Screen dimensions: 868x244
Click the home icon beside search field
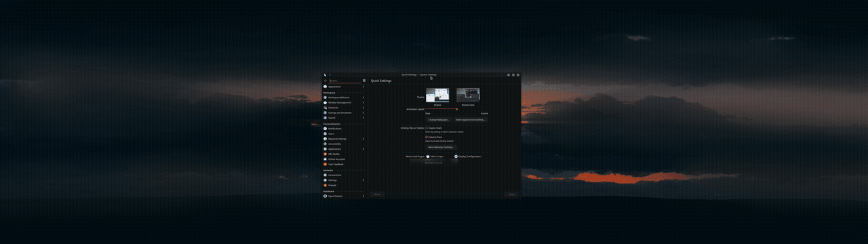pos(325,81)
